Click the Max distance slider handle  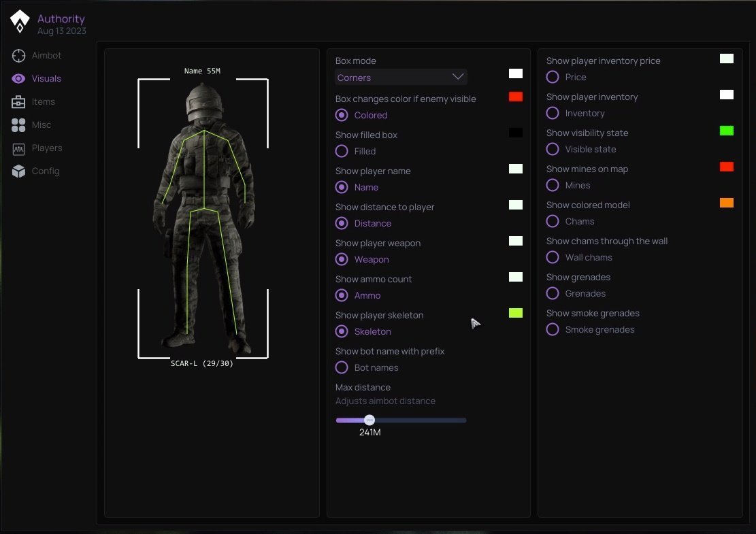click(369, 420)
